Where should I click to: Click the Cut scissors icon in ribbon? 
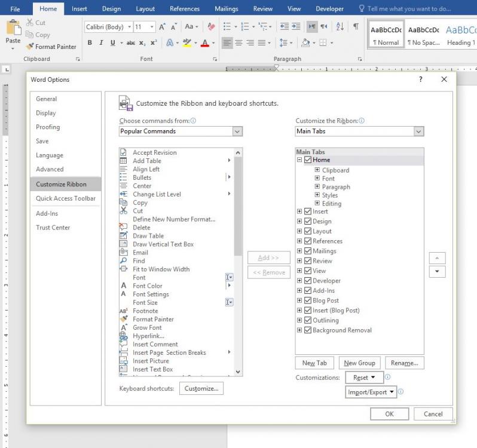click(30, 23)
